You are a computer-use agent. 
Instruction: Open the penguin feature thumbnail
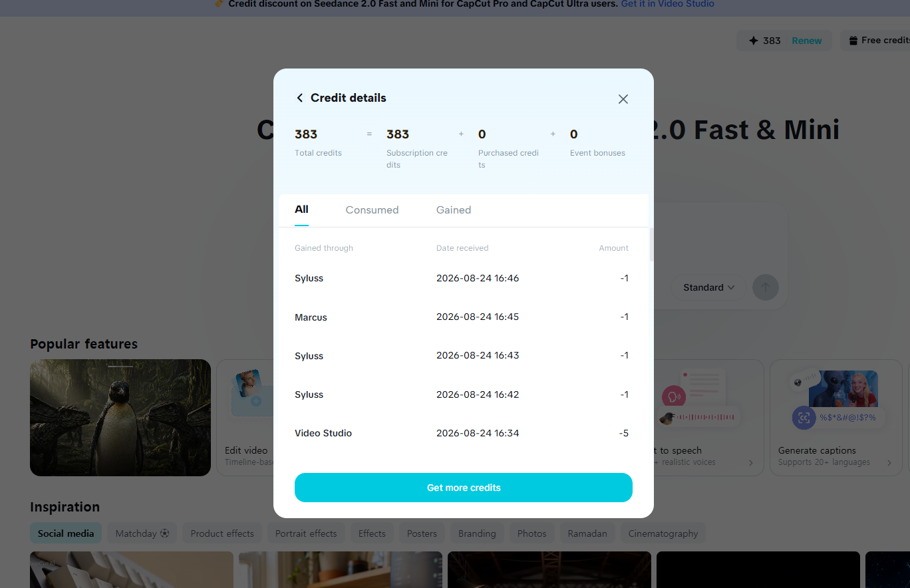[120, 418]
